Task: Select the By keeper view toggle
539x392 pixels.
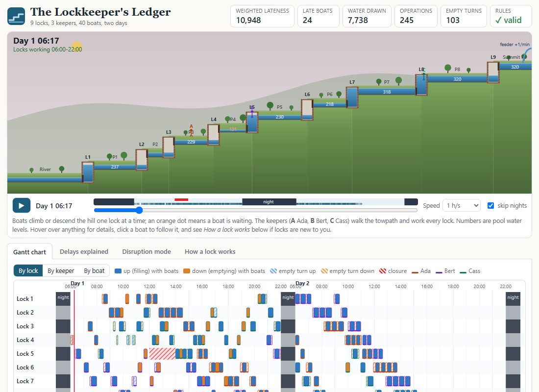Action: (x=61, y=271)
